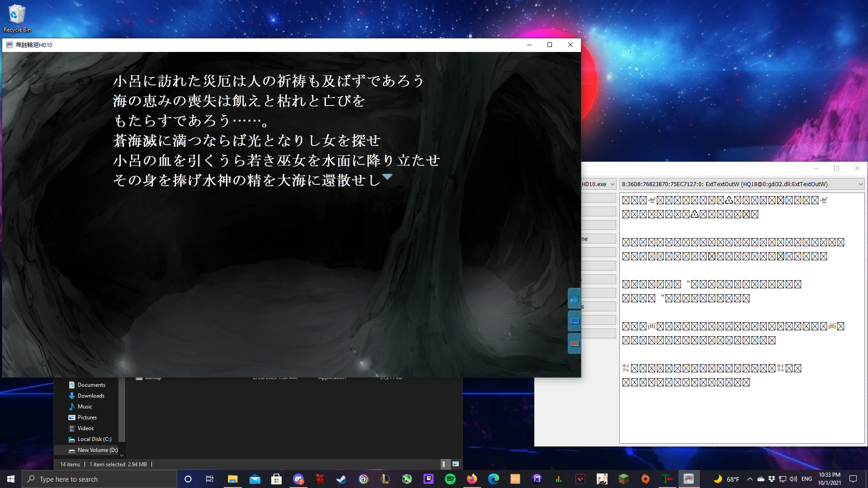
Task: Open Steam from the taskbar
Action: pos(342,479)
